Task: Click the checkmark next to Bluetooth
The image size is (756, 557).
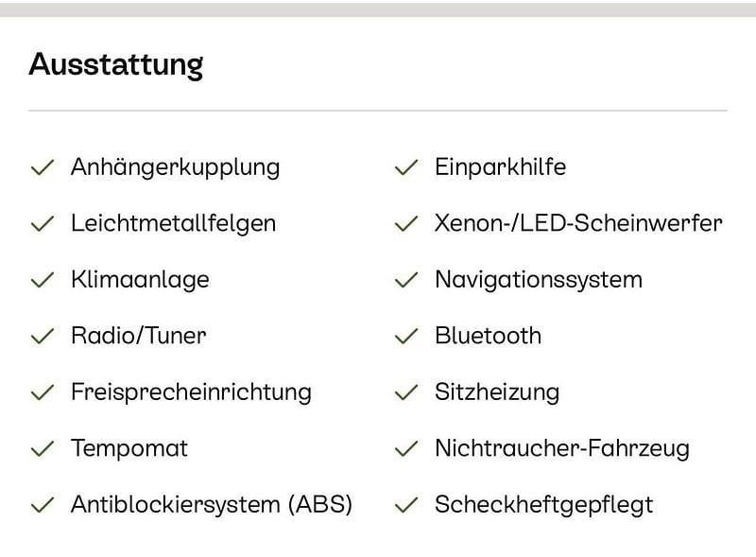Action: coord(406,337)
